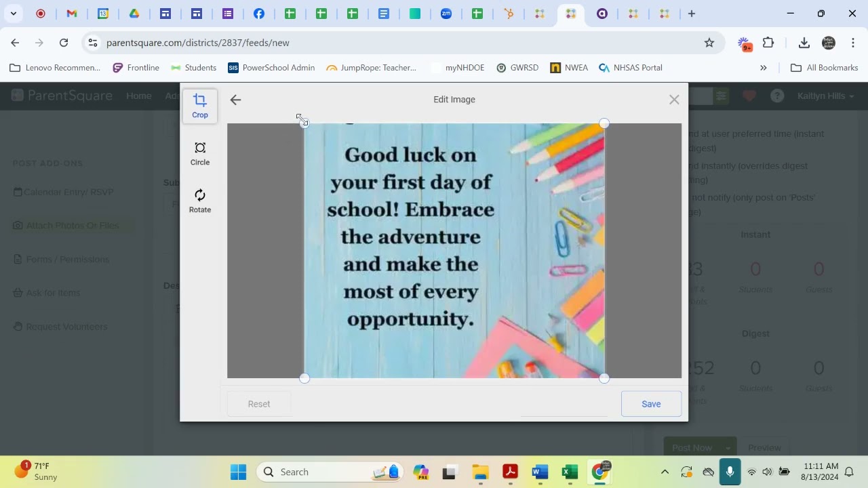Switch to the HubSpot tab
868x488 pixels.
509,14
